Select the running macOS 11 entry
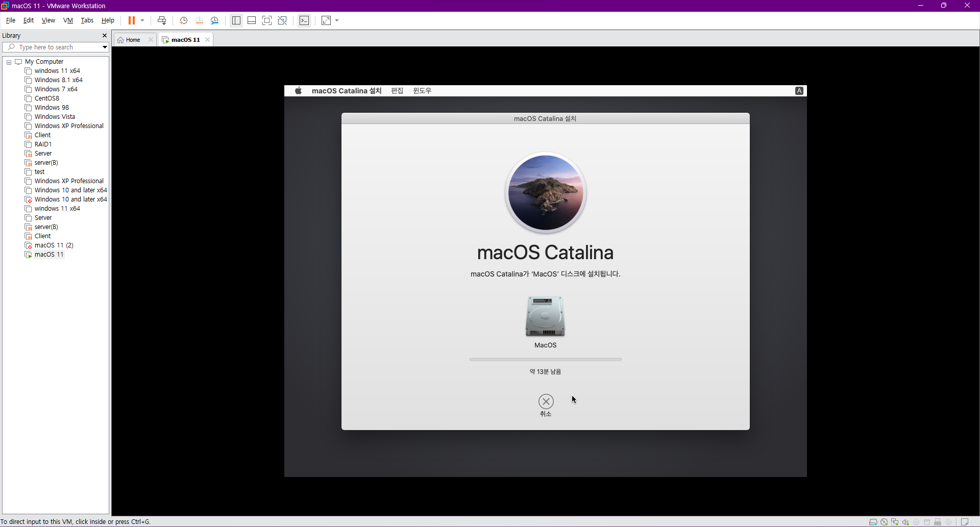The image size is (980, 527). point(49,255)
